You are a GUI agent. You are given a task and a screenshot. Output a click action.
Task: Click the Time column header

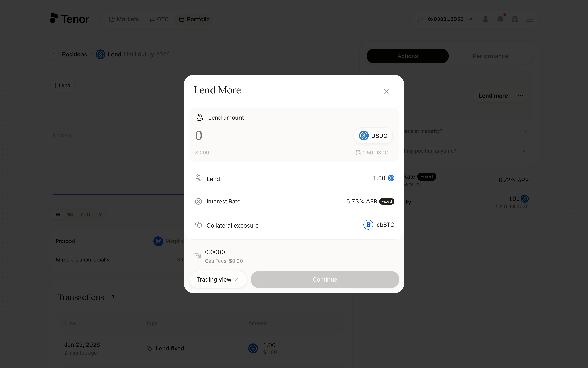pyautogui.click(x=70, y=323)
